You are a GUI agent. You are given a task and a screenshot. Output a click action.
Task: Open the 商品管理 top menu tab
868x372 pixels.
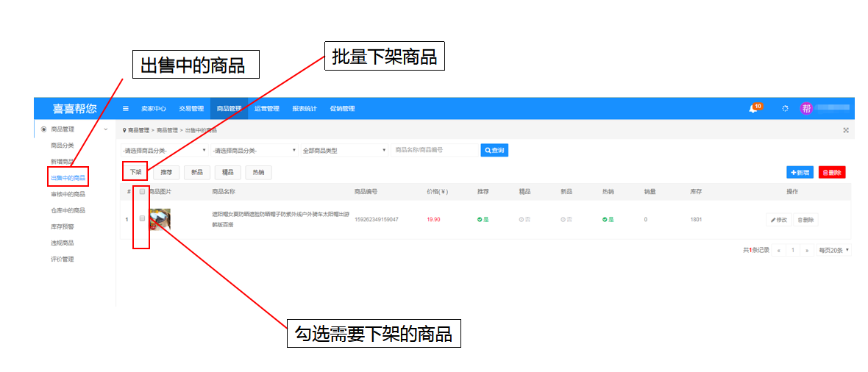(230, 109)
